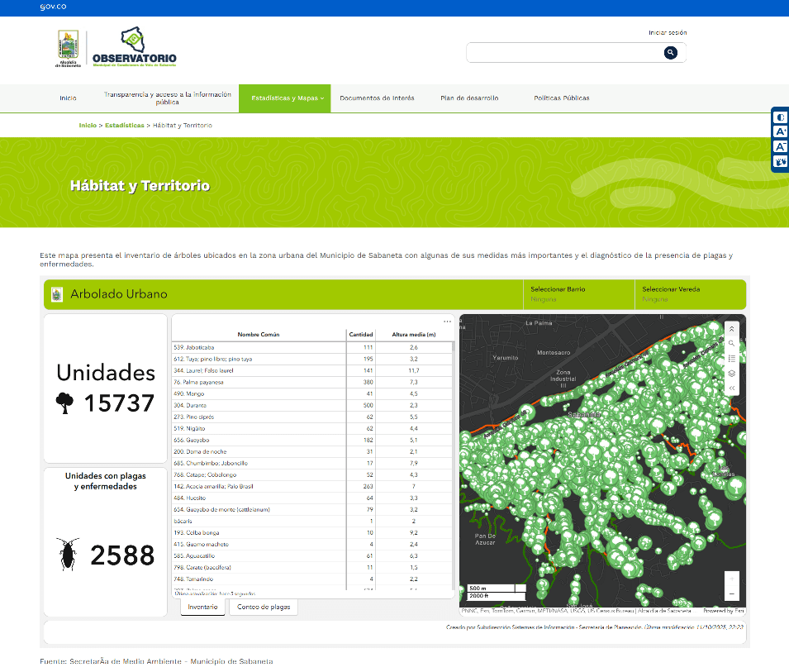Expand Estadísticas y Mapas menu
Image resolution: width=789 pixels, height=672 pixels.
click(285, 98)
